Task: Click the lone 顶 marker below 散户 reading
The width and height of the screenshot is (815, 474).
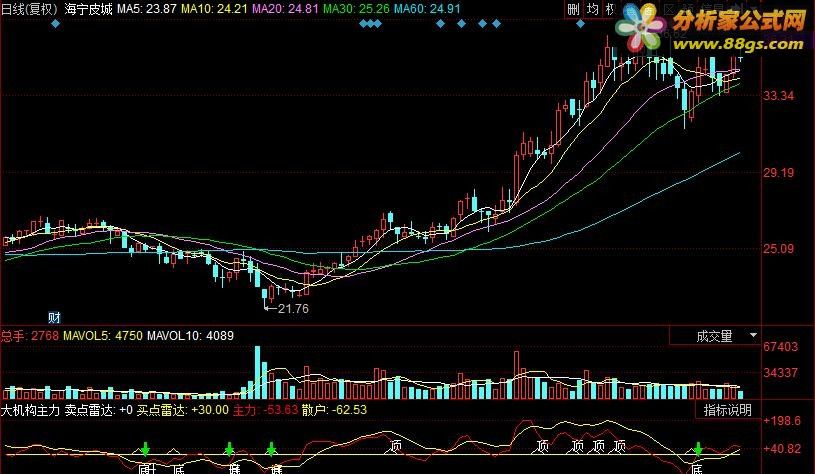Action: click(396, 446)
